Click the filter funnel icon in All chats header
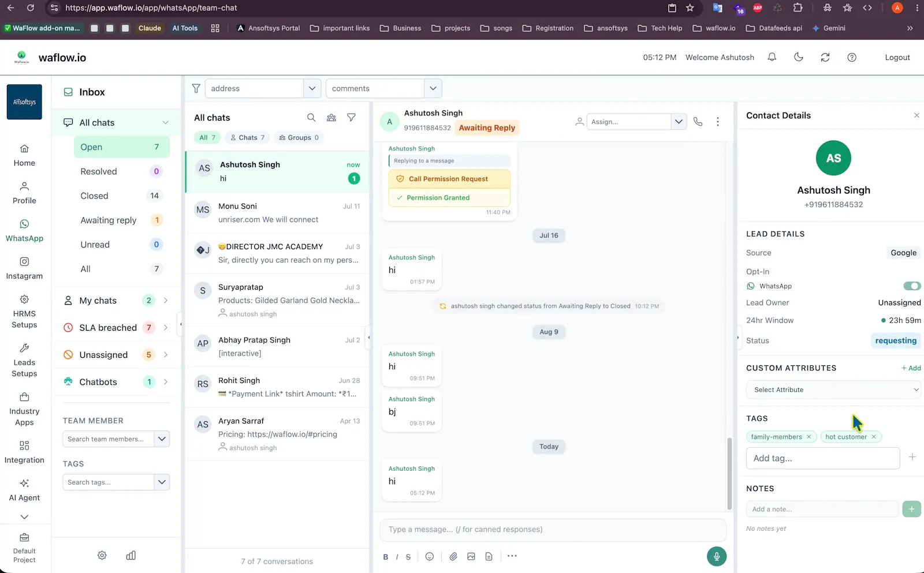Viewport: 924px width, 573px height. click(351, 118)
